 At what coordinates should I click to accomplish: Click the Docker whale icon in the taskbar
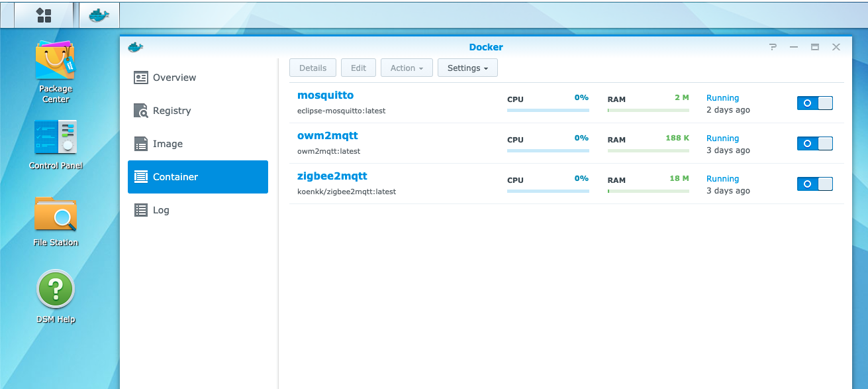click(x=99, y=15)
